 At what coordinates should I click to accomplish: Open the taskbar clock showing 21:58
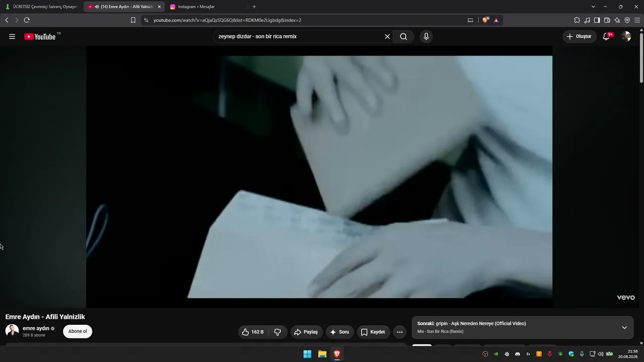tap(628, 354)
